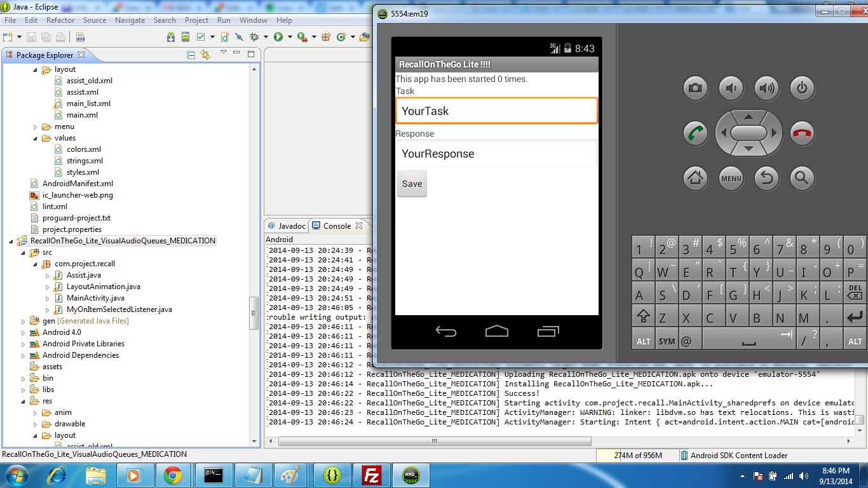Select strings.xml file
Image resolution: width=868 pixels, height=488 pixels.
[x=85, y=161]
